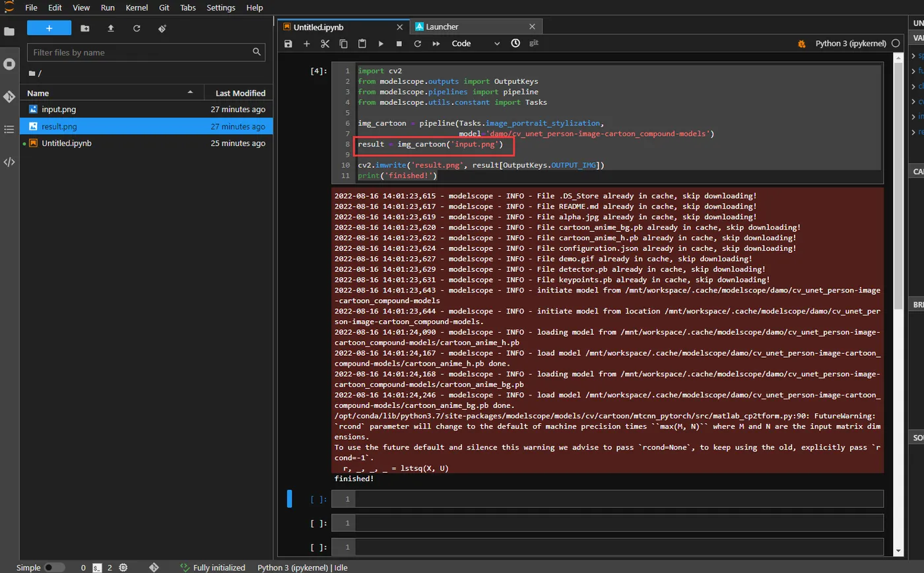Click into the third empty code cell

(619, 547)
